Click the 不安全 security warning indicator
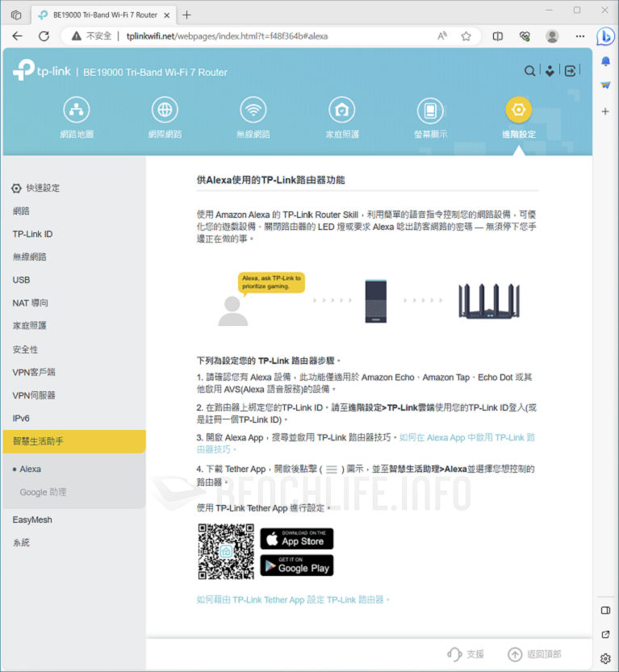The height and width of the screenshot is (672, 619). tap(91, 36)
